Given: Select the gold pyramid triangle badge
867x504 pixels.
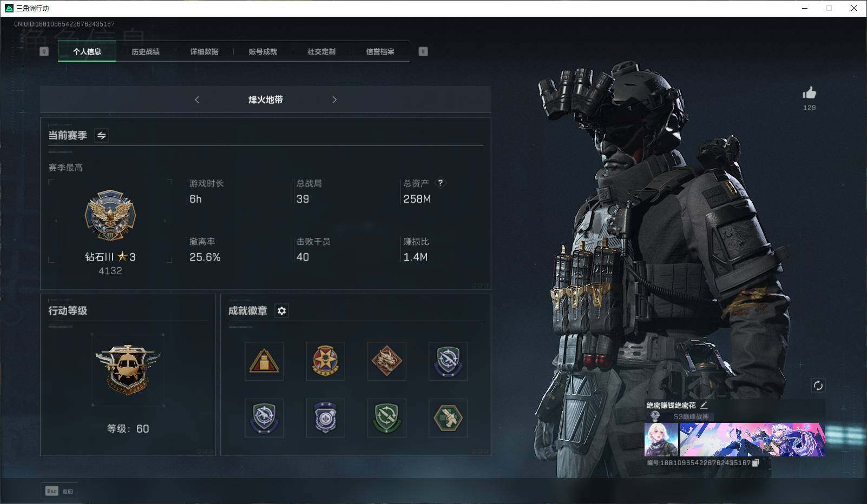Looking at the screenshot, I should click(264, 361).
